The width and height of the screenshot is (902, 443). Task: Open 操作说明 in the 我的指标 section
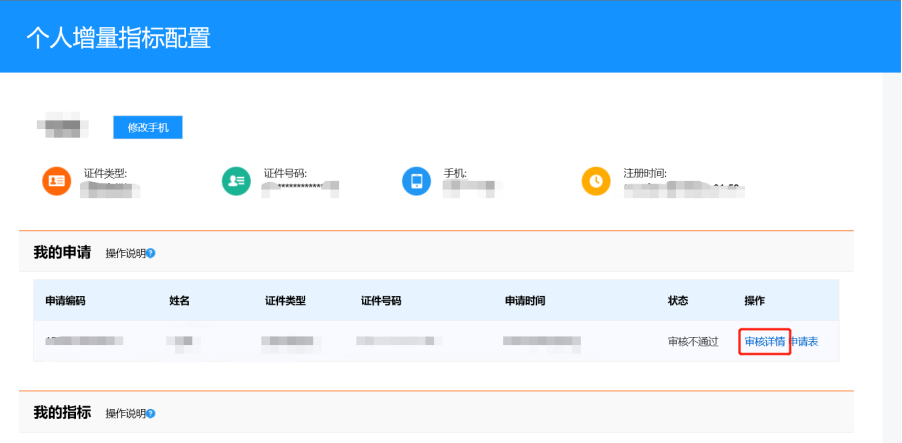point(125,414)
